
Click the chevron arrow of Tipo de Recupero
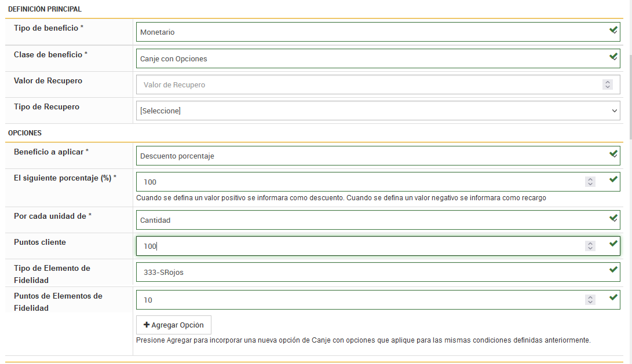tap(614, 111)
